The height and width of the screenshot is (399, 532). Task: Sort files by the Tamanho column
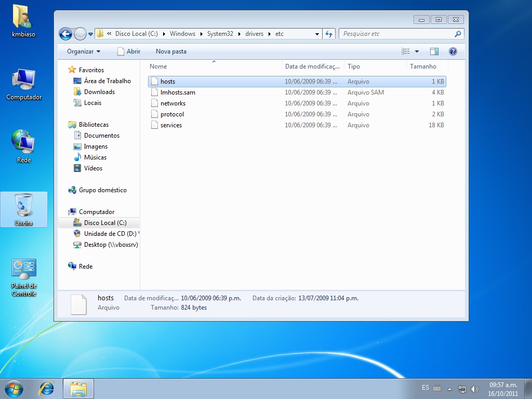point(423,66)
